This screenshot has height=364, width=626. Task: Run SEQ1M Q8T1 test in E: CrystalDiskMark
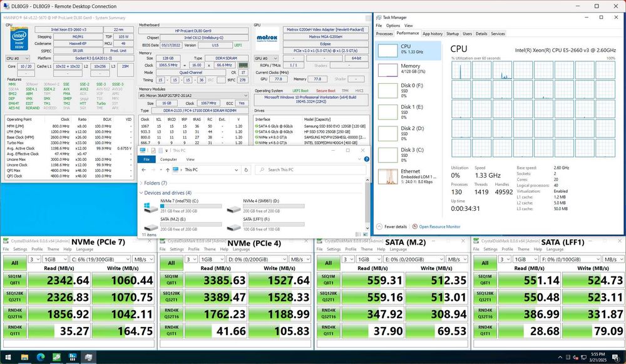click(x=328, y=280)
